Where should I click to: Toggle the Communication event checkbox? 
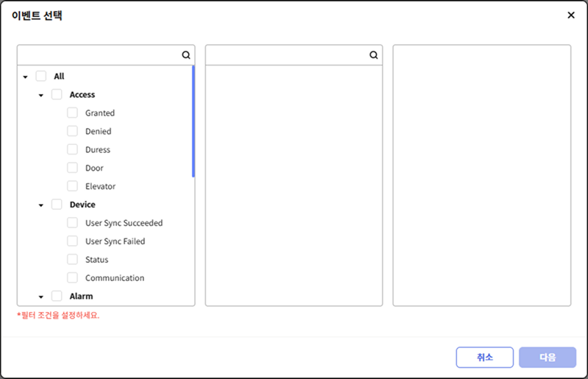(72, 278)
